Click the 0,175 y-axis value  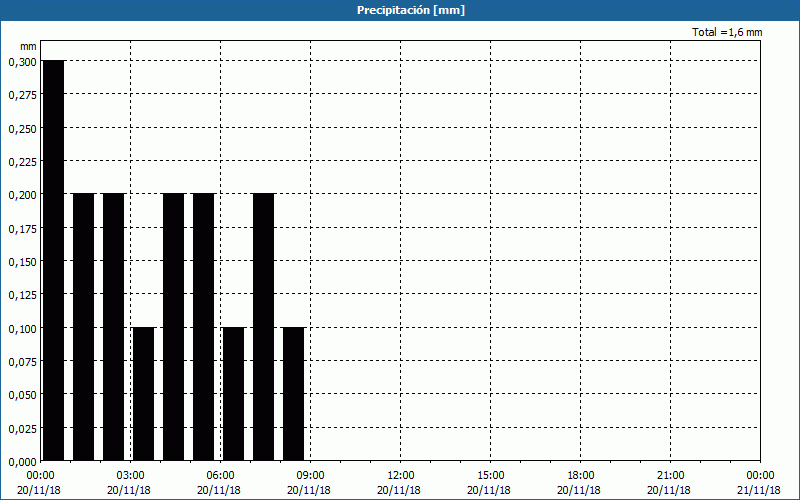pos(22,229)
